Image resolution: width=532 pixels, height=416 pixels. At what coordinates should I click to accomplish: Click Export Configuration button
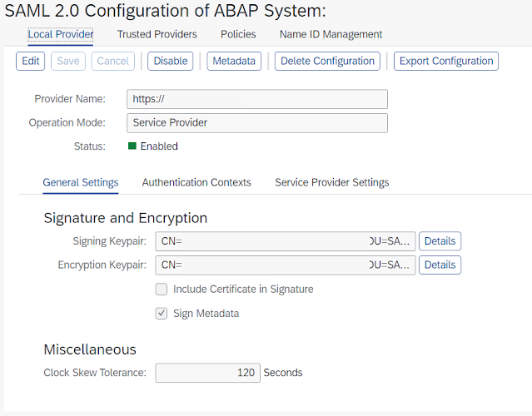pyautogui.click(x=446, y=61)
